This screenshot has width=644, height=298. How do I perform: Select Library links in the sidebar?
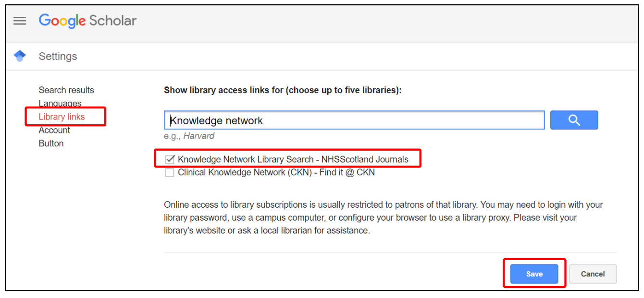coord(62,117)
